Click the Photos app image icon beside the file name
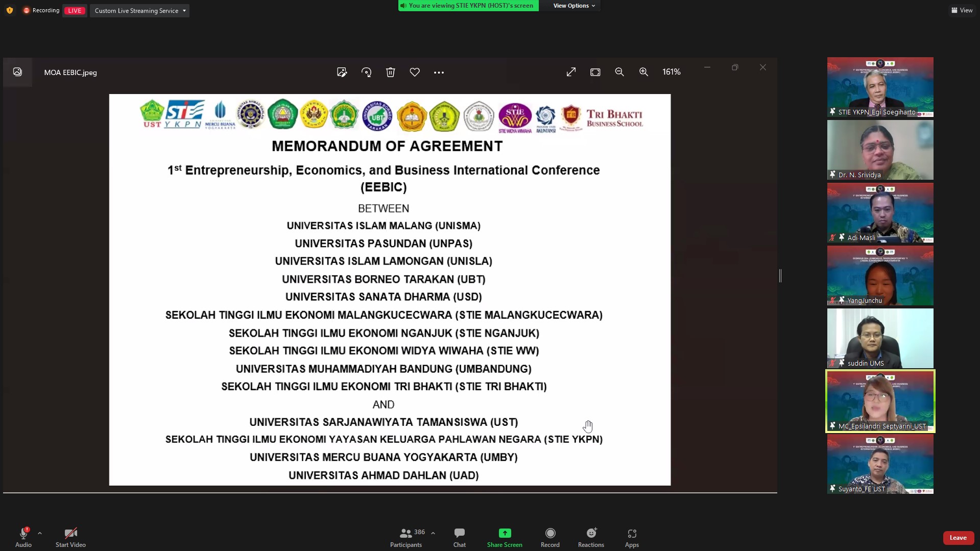Image resolution: width=980 pixels, height=551 pixels. (17, 72)
